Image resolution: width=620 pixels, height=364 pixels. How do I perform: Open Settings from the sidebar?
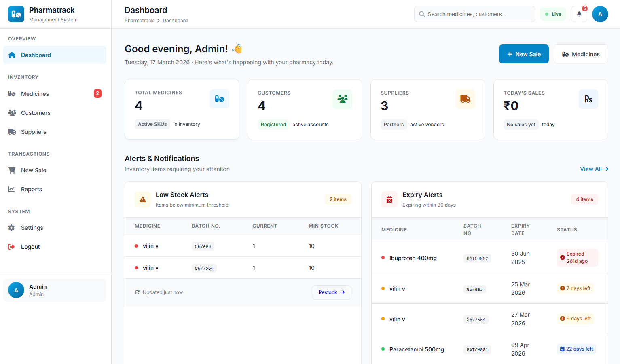point(32,228)
